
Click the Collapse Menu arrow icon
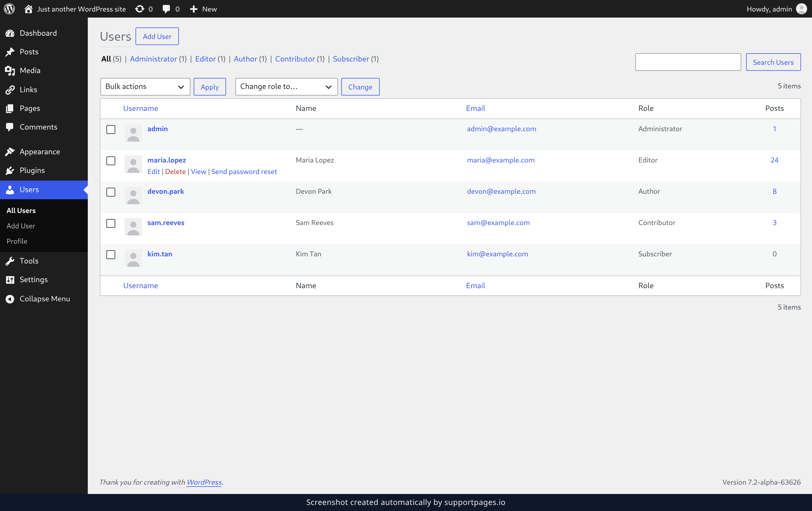point(10,299)
